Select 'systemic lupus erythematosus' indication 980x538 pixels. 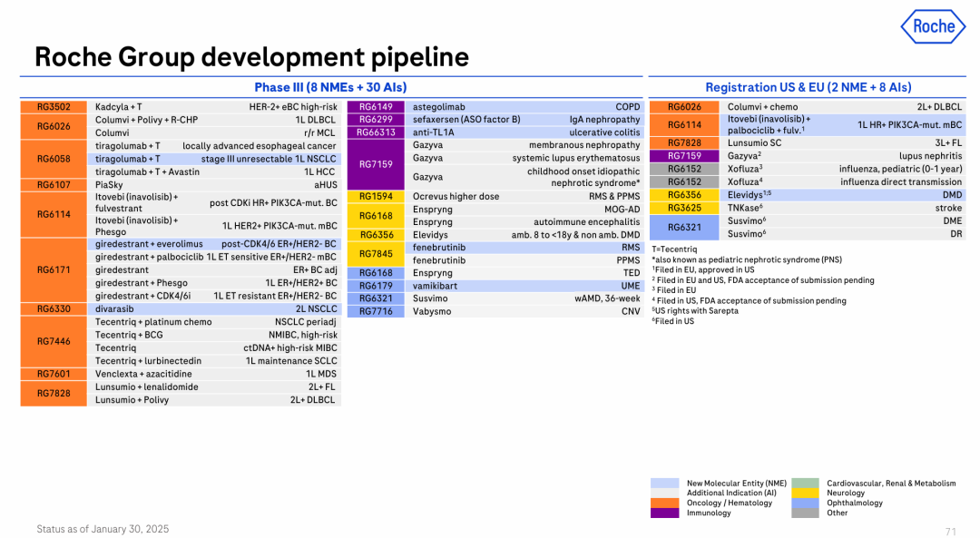pos(576,158)
